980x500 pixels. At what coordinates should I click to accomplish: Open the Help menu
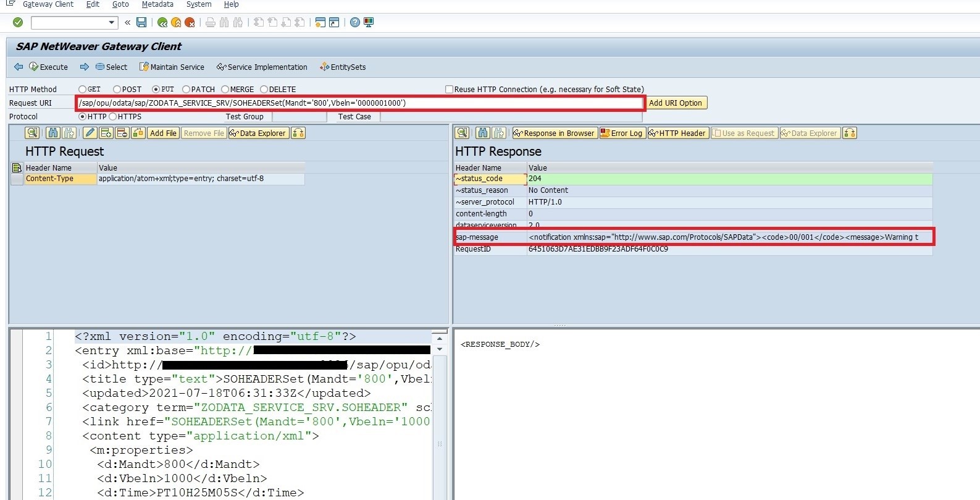pyautogui.click(x=231, y=4)
